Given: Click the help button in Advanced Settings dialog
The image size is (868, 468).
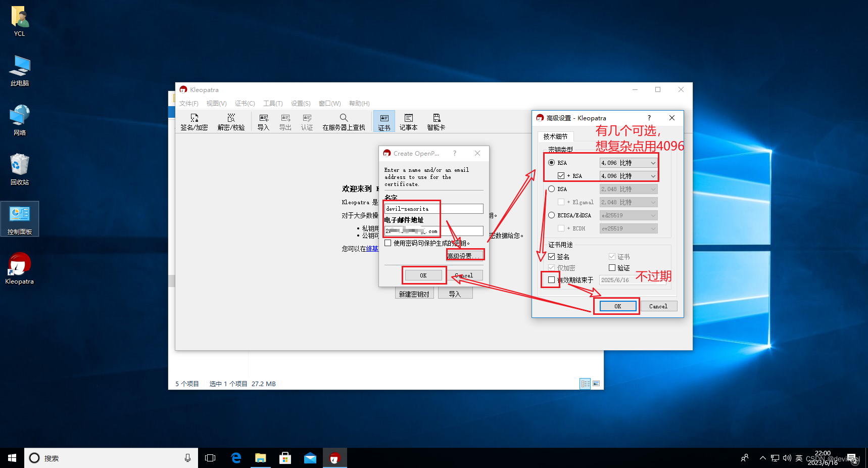Looking at the screenshot, I should coord(649,118).
